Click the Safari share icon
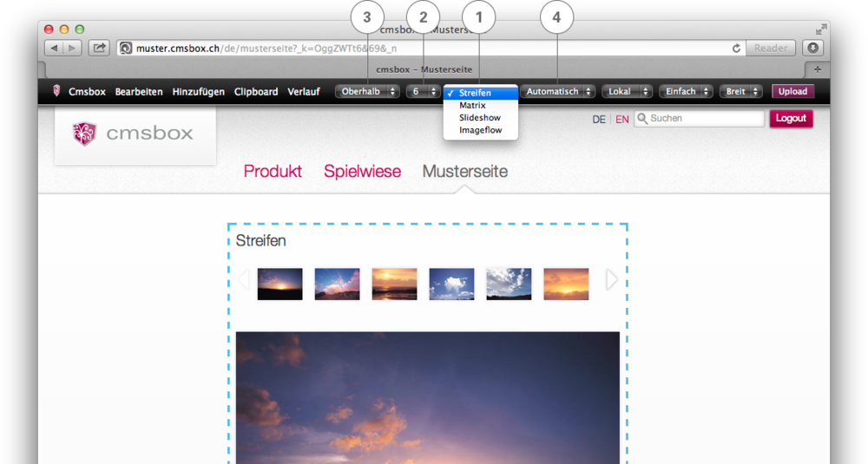This screenshot has height=464, width=868. coord(99,49)
